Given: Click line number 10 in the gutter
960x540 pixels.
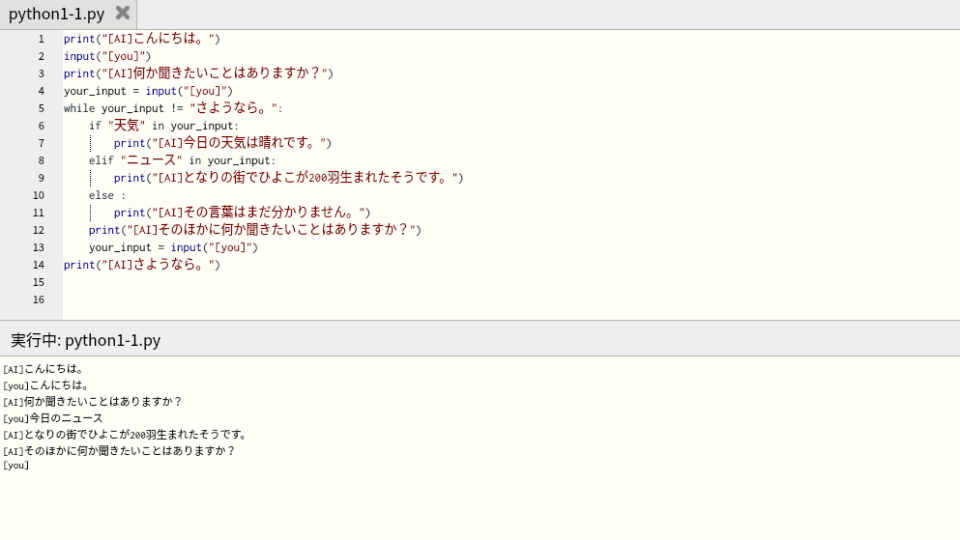Looking at the screenshot, I should [39, 195].
